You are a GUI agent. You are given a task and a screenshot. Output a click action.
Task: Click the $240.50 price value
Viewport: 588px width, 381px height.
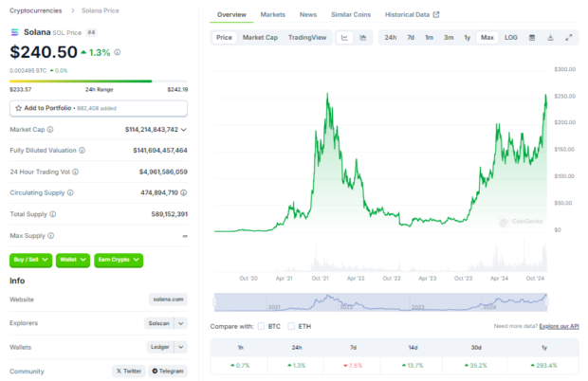[44, 52]
